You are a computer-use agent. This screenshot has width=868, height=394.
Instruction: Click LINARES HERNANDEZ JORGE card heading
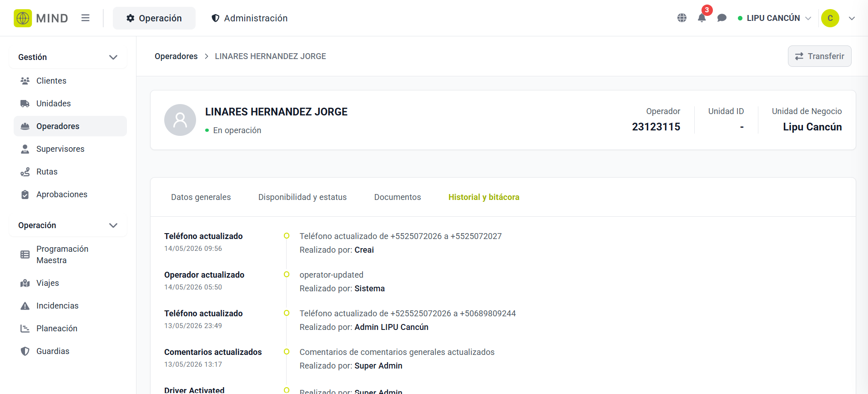(x=276, y=112)
